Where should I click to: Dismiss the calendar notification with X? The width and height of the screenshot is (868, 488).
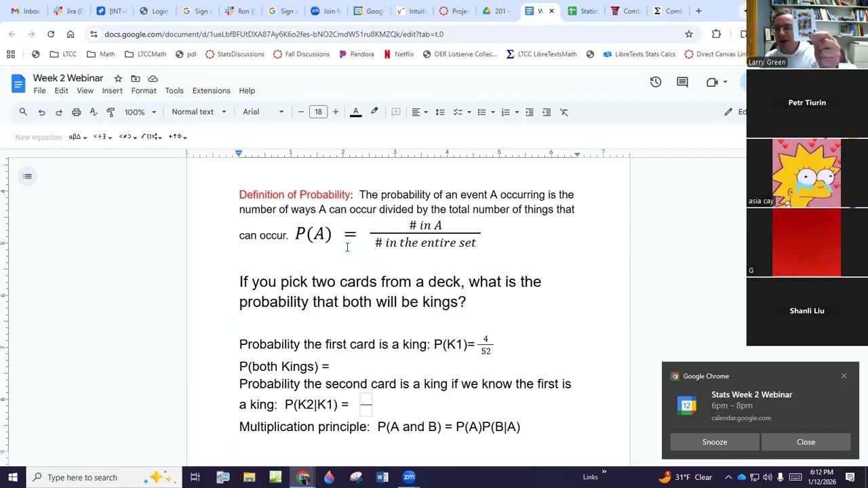click(x=844, y=376)
